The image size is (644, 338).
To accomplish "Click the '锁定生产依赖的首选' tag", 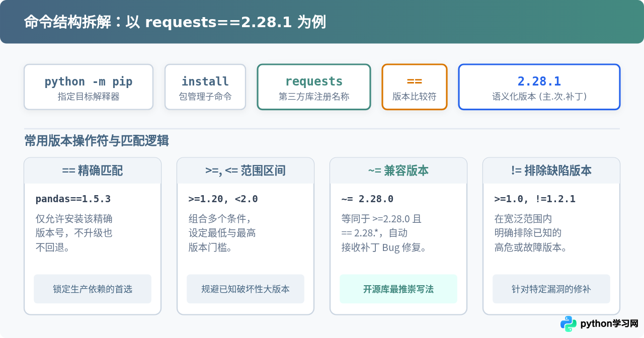I will point(93,289).
